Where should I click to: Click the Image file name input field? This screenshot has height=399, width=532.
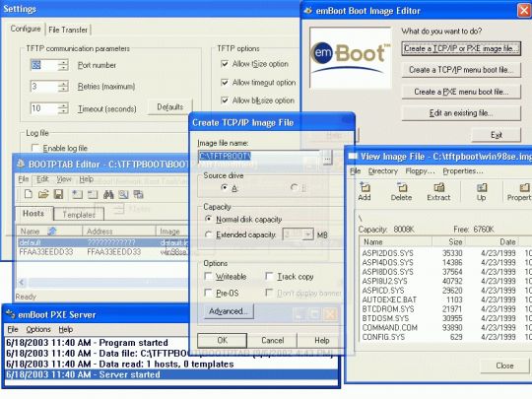point(260,157)
